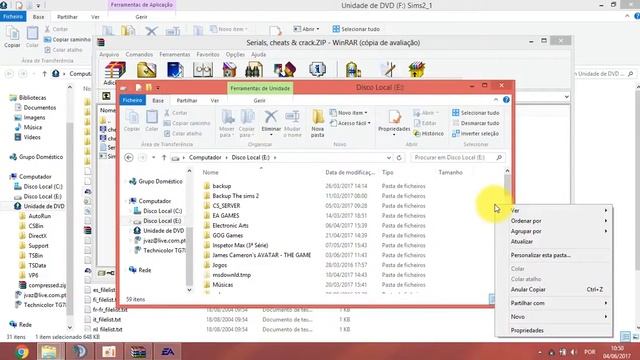Select Rede in Disco Local sidebar

click(145, 270)
